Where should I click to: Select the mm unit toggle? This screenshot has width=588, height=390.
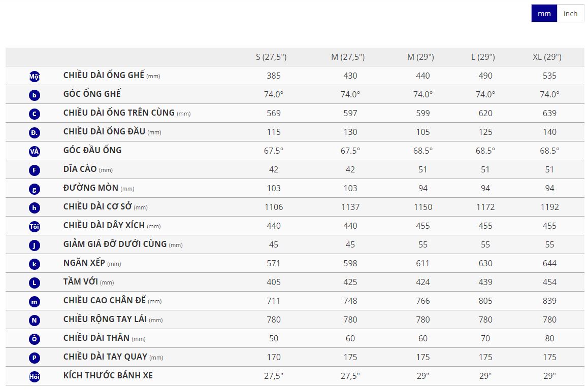coord(544,14)
